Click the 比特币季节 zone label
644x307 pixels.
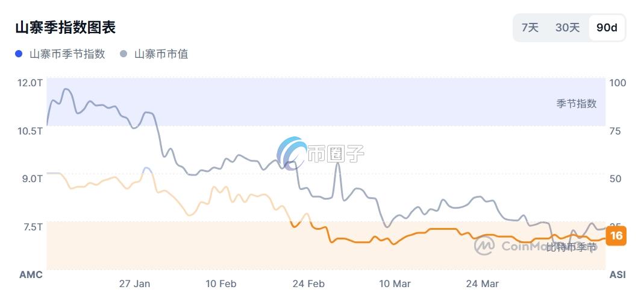pos(571,247)
